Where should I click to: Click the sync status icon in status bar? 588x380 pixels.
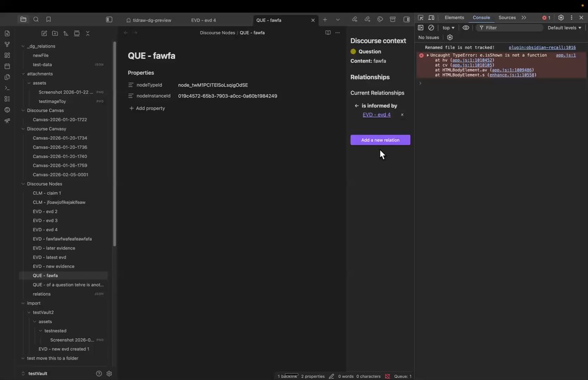coord(388,376)
